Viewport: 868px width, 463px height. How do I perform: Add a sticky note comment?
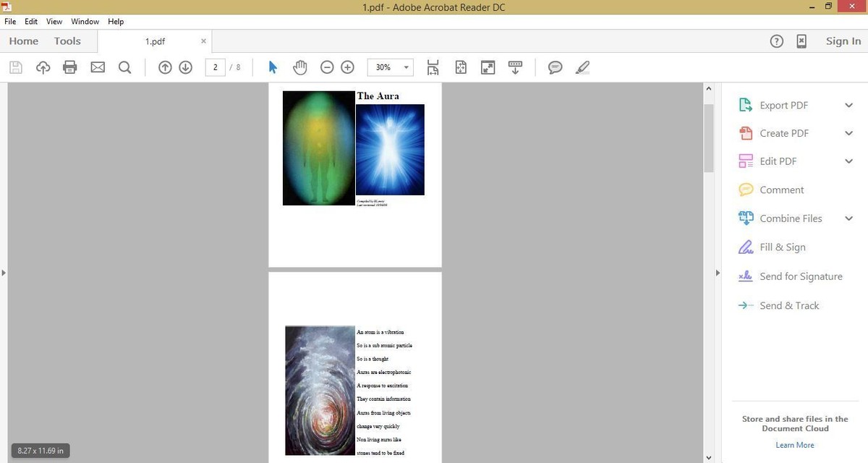[555, 67]
